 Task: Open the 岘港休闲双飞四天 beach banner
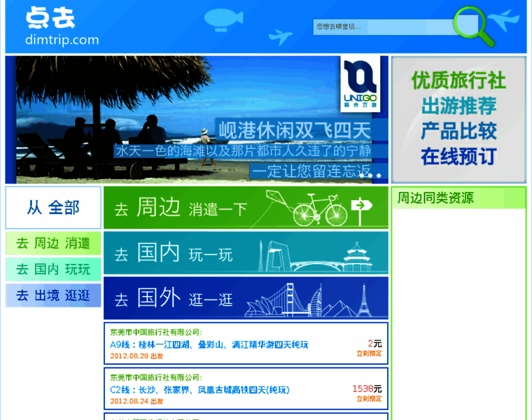point(197,120)
